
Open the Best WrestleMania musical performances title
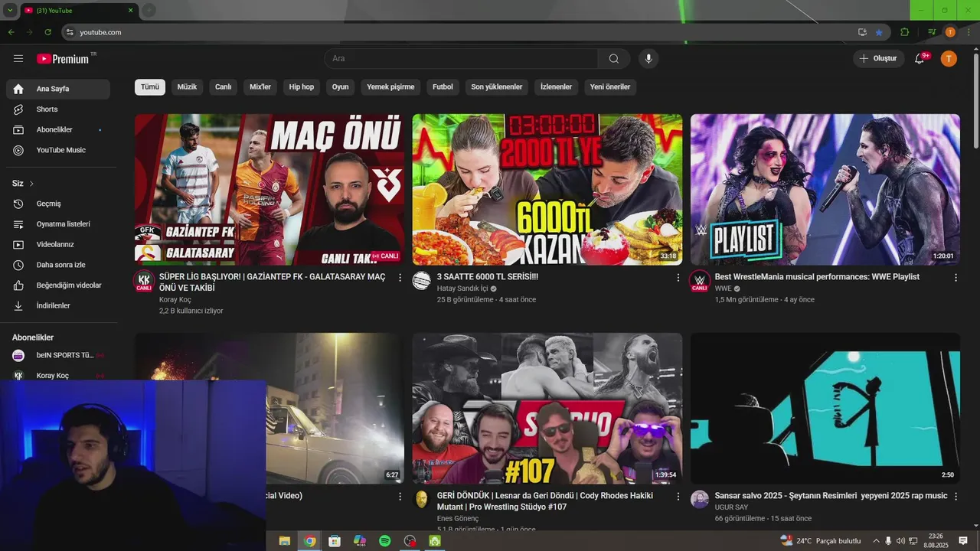(817, 277)
